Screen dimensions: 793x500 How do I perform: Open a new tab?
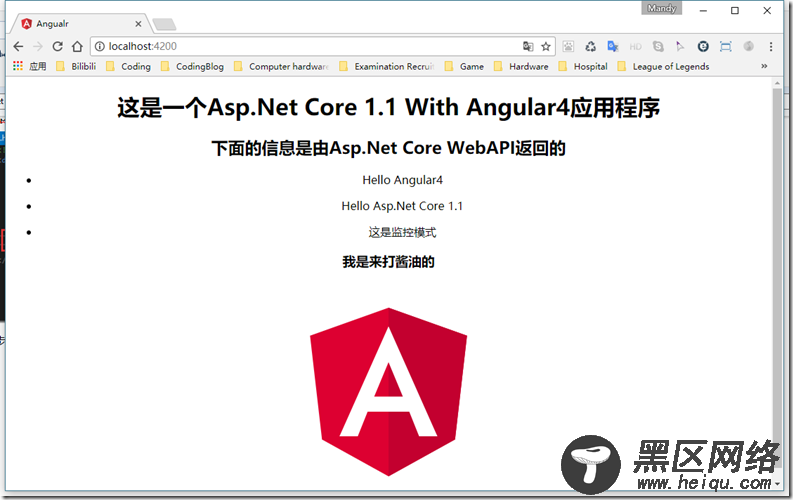coord(164,24)
